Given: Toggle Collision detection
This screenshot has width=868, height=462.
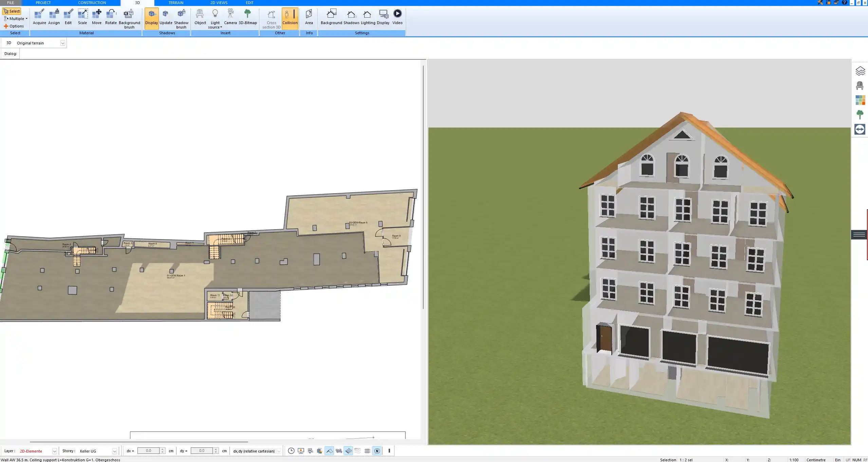Looking at the screenshot, I should tap(290, 18).
